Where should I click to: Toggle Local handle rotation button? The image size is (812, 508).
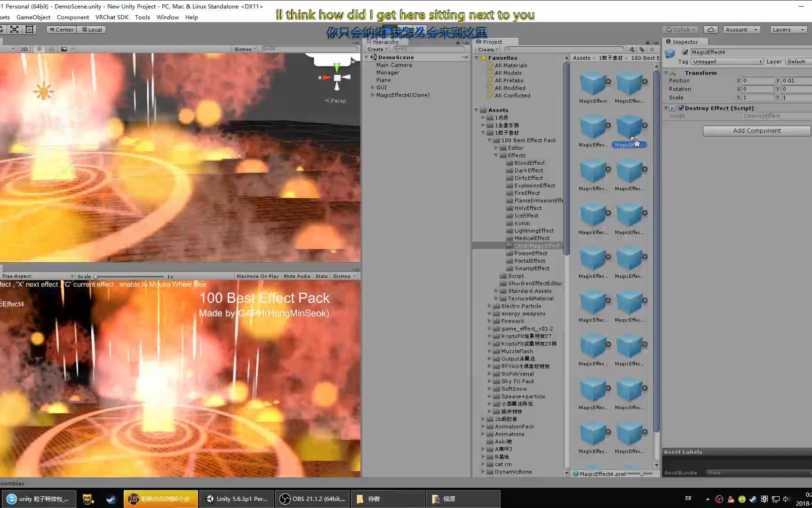(92, 29)
